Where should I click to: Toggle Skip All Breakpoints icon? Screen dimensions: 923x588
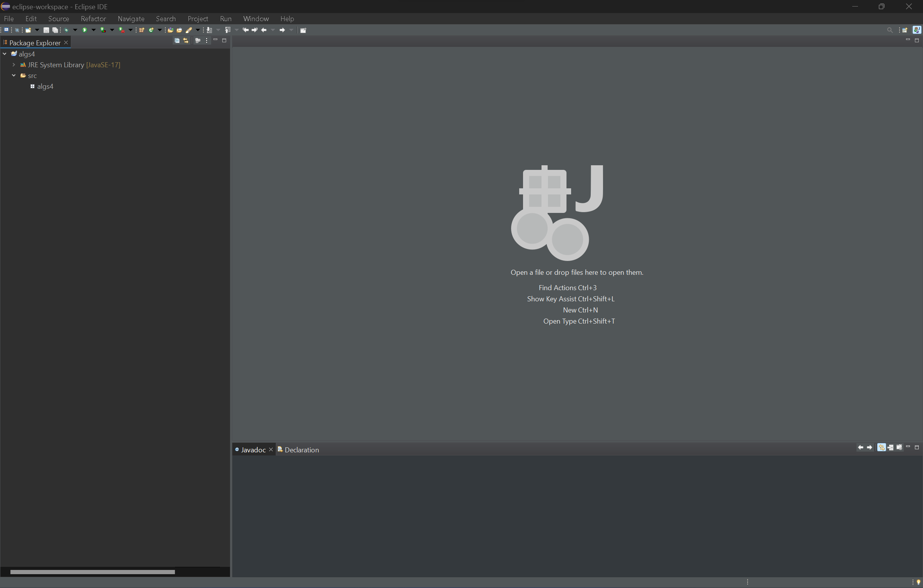click(x=17, y=30)
